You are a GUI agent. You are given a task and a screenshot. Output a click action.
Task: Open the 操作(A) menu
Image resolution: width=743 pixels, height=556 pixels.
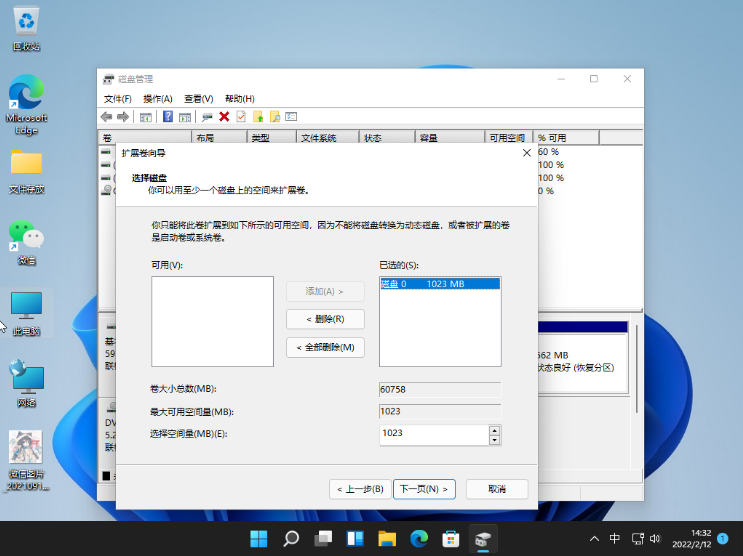click(x=157, y=99)
